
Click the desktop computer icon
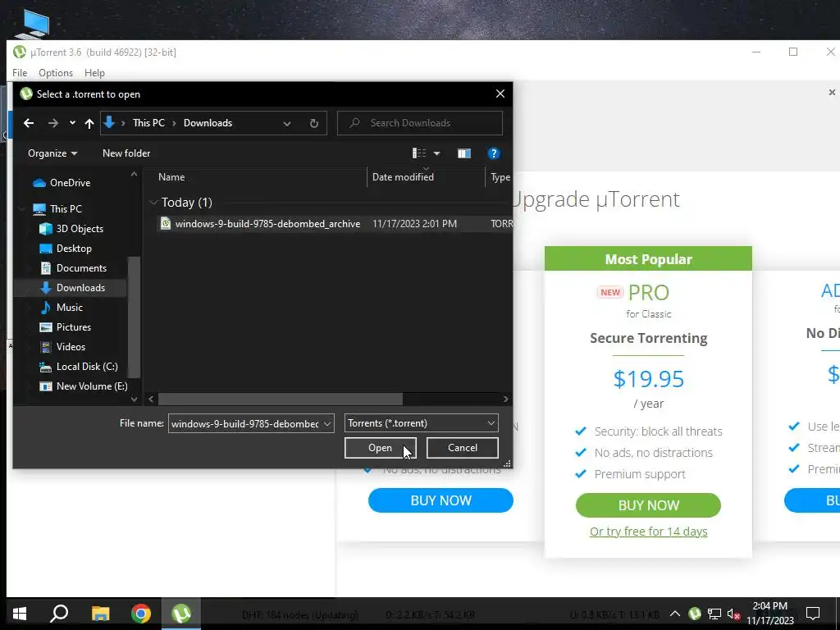click(x=32, y=24)
